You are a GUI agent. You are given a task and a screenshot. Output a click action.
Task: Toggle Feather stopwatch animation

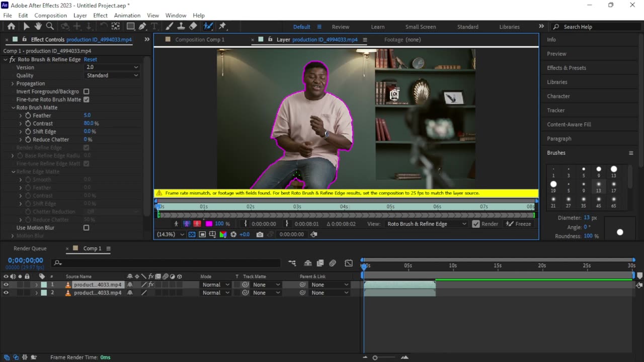28,116
